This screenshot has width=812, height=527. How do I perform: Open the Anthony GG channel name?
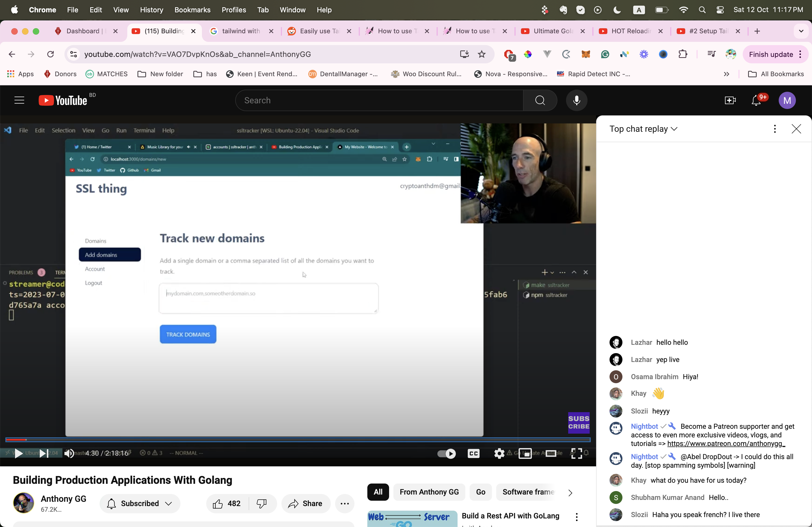coord(63,499)
